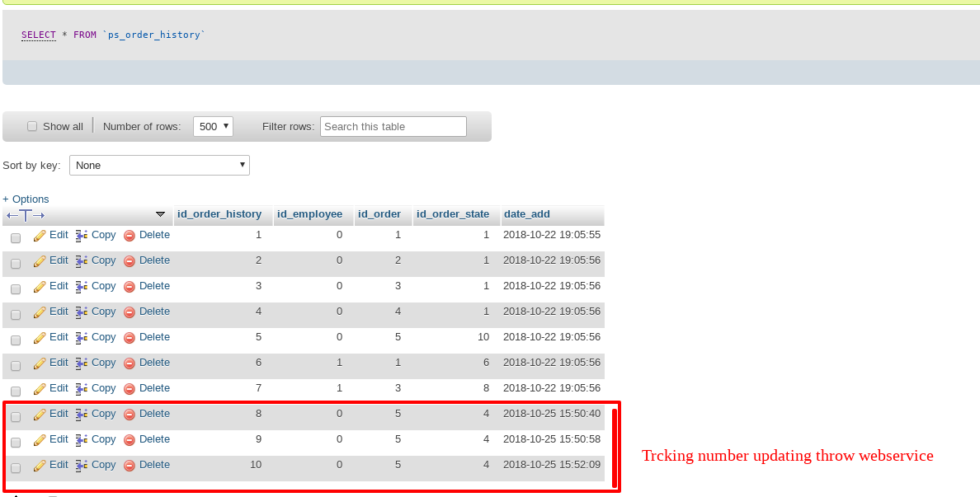Select the checkbox for row 5
Image resolution: width=980 pixels, height=497 pixels.
(16, 340)
